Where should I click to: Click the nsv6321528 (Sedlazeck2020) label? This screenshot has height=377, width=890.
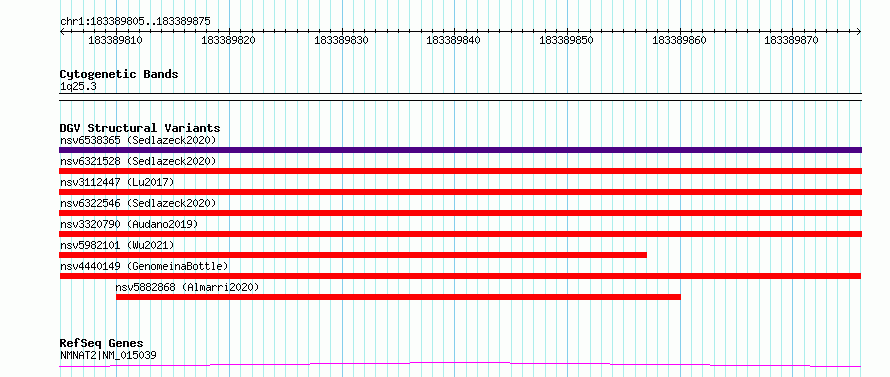coord(138,161)
